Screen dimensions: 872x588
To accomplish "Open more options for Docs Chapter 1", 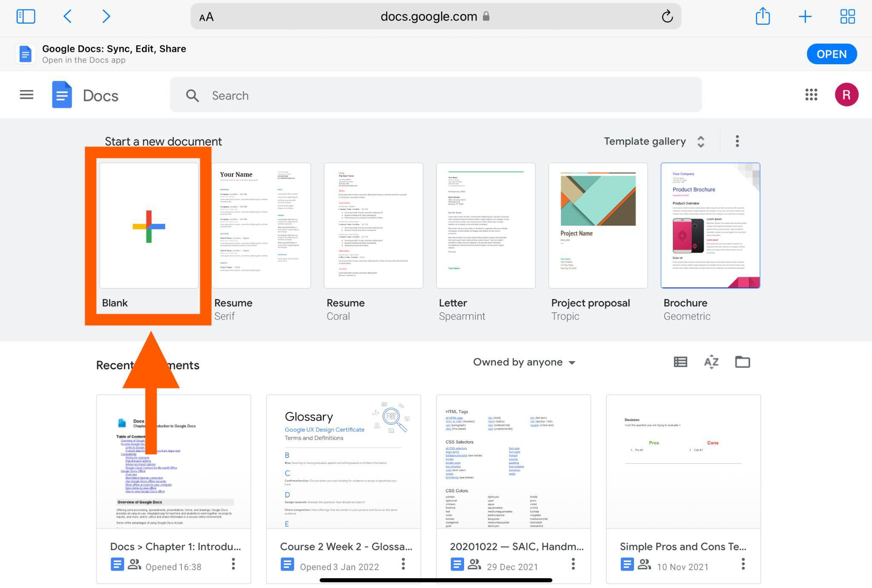I will [233, 564].
